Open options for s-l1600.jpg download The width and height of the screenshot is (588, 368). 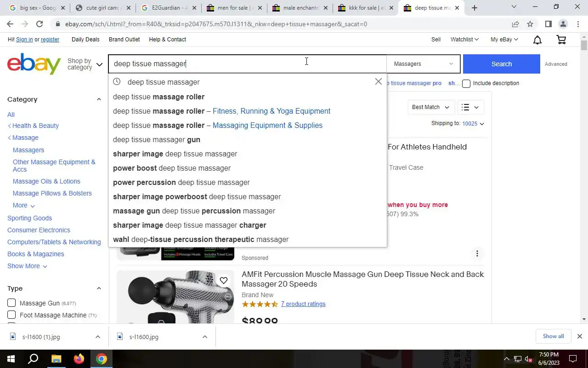(x=204, y=337)
